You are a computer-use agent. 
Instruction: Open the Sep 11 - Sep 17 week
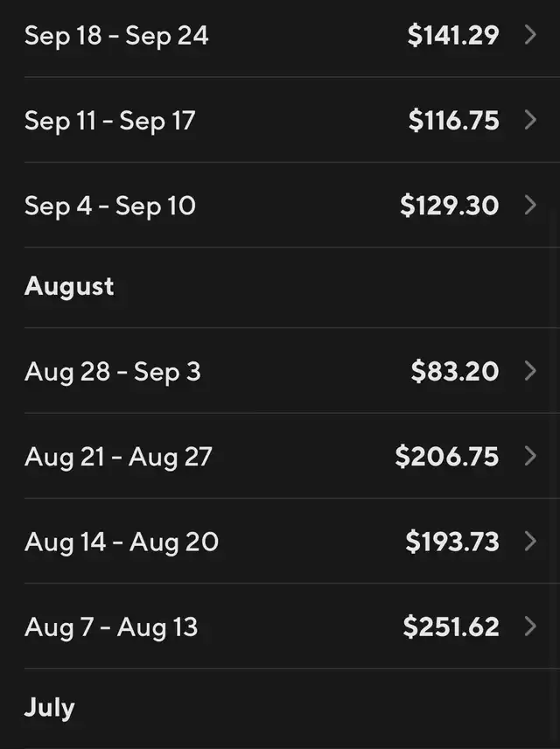click(x=109, y=121)
